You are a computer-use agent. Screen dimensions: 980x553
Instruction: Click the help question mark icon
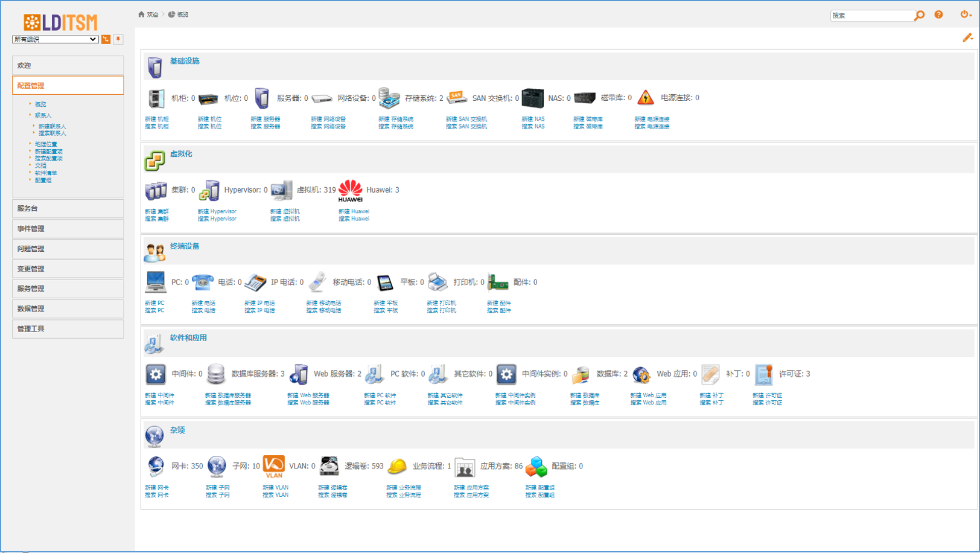[x=938, y=14]
